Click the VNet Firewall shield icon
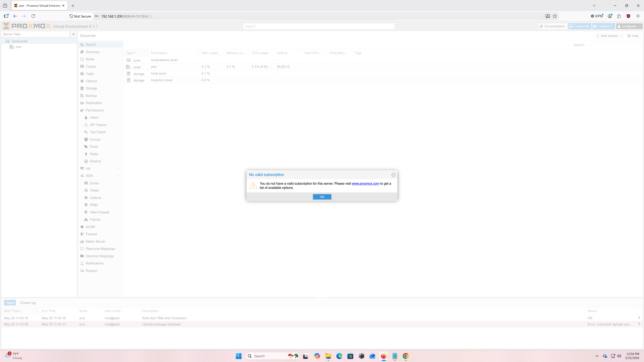 (86, 212)
